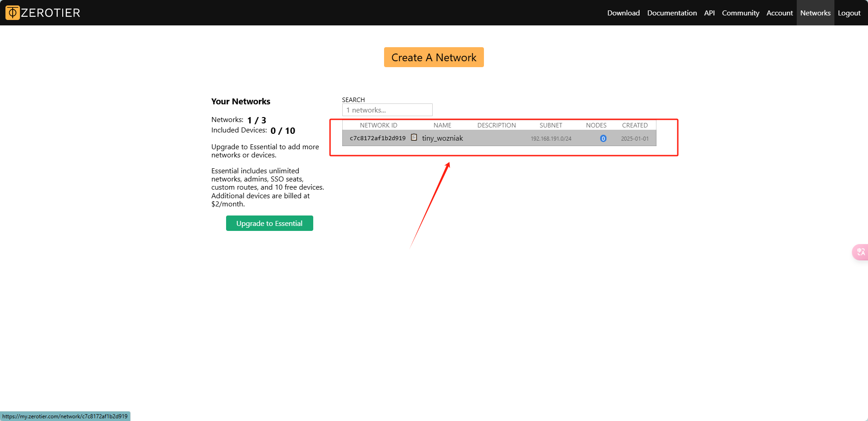868x421 pixels.
Task: Click the ZEROTIER brand text
Action: [x=50, y=13]
